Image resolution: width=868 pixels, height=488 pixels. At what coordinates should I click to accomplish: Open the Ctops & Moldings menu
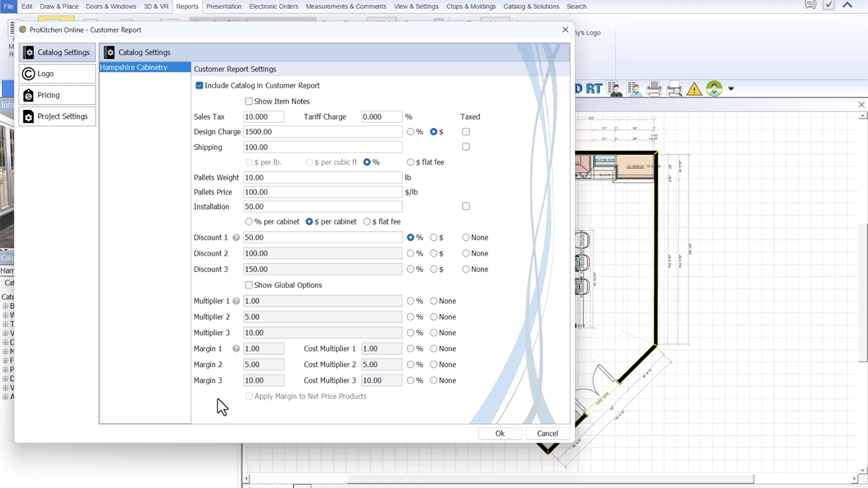click(471, 7)
